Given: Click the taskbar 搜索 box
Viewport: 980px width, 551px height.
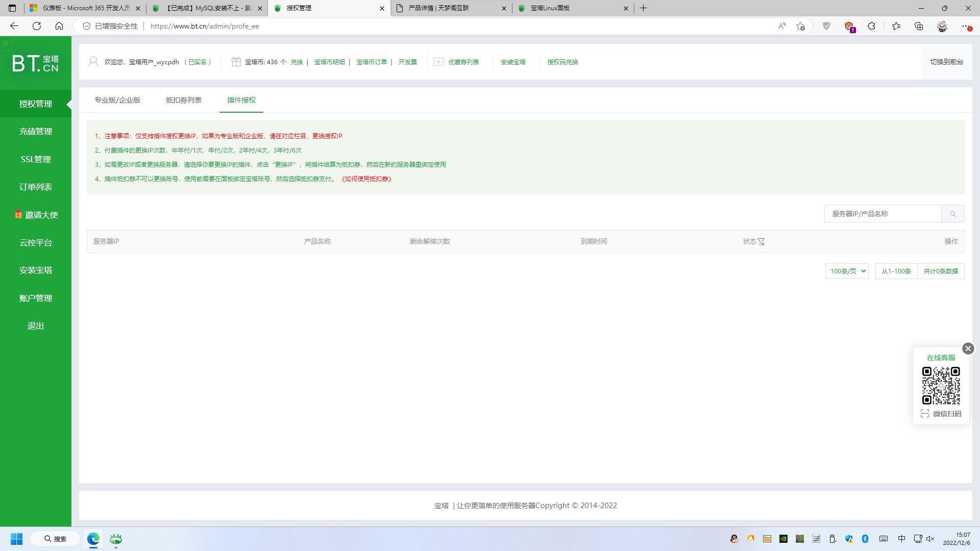Looking at the screenshot, I should 55,539.
